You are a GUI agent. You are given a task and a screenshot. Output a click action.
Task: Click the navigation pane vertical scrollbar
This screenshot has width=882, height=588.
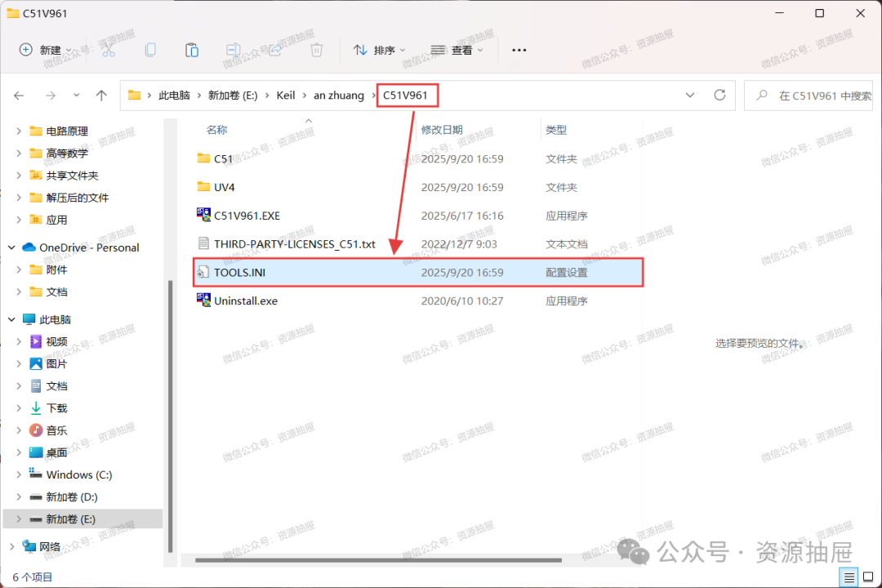click(171, 416)
